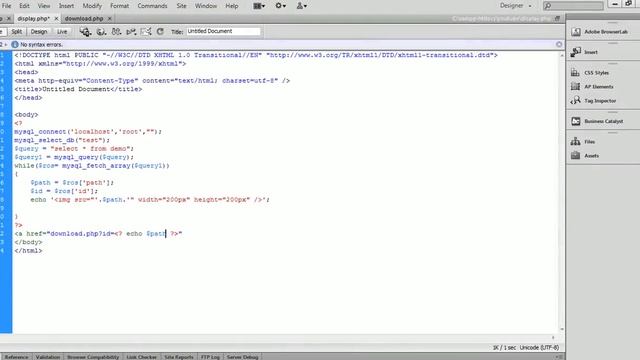Open the Server Debug tab

(242, 357)
